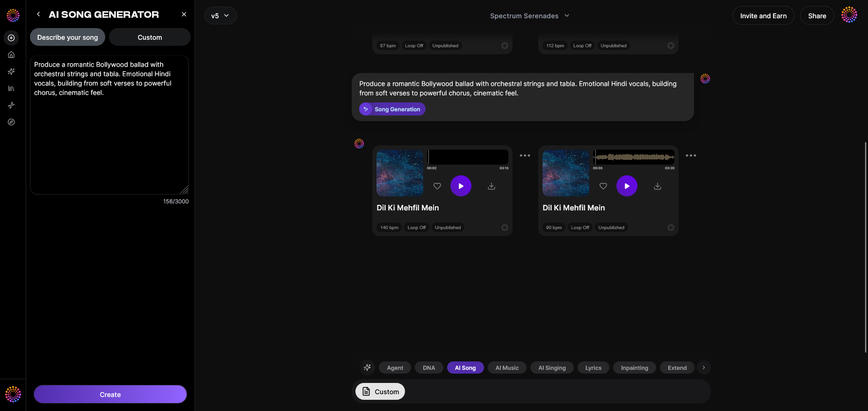Toggle Loop Off on 87 bpm card
Screen dimensions: 868x411
tap(414, 46)
